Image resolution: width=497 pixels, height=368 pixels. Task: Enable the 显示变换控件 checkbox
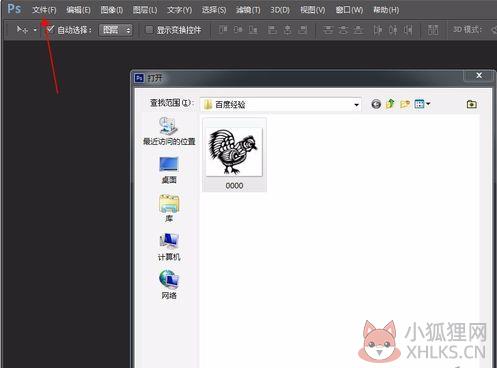149,30
